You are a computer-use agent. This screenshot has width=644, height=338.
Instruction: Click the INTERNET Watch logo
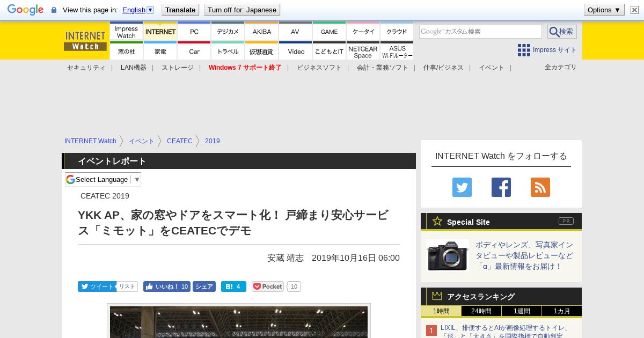click(85, 41)
